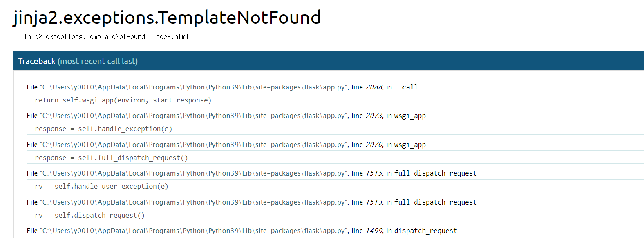Click the app.py file path on the line 1513 frame
This screenshot has height=238, width=644.
coord(194,202)
